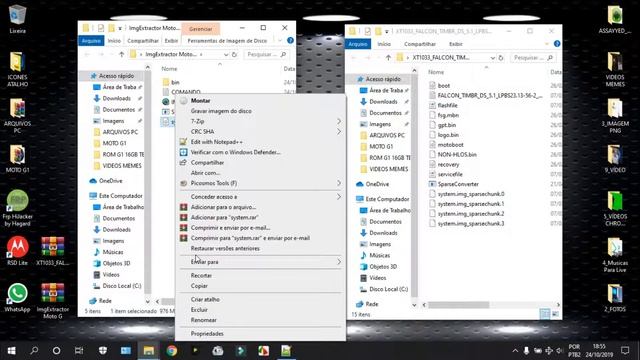Launch Frp Hijacker by Hagard shortcut
The width and height of the screenshot is (640, 360).
coord(17,208)
